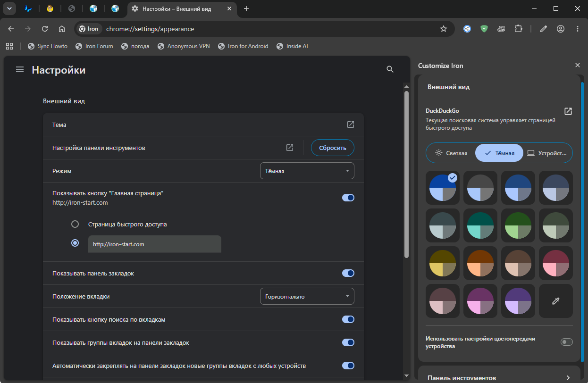588x383 pixels.
Task: Toggle "Показывать кнопку Главная страница" switch
Action: click(x=348, y=198)
